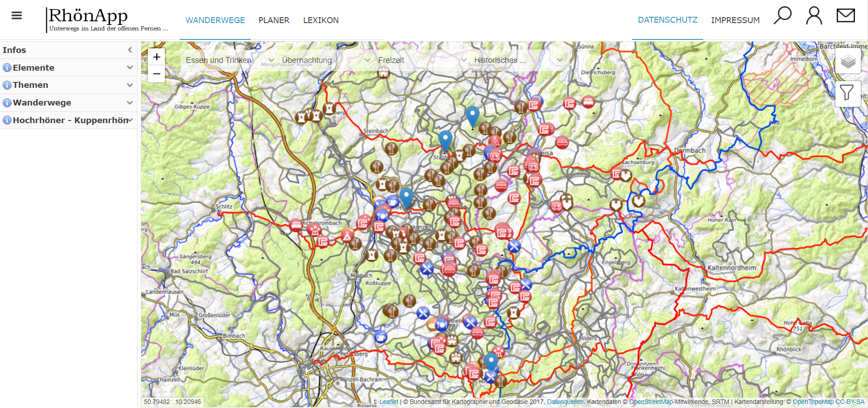
Task: Collapse the Infos sidebar panel
Action: pos(130,50)
